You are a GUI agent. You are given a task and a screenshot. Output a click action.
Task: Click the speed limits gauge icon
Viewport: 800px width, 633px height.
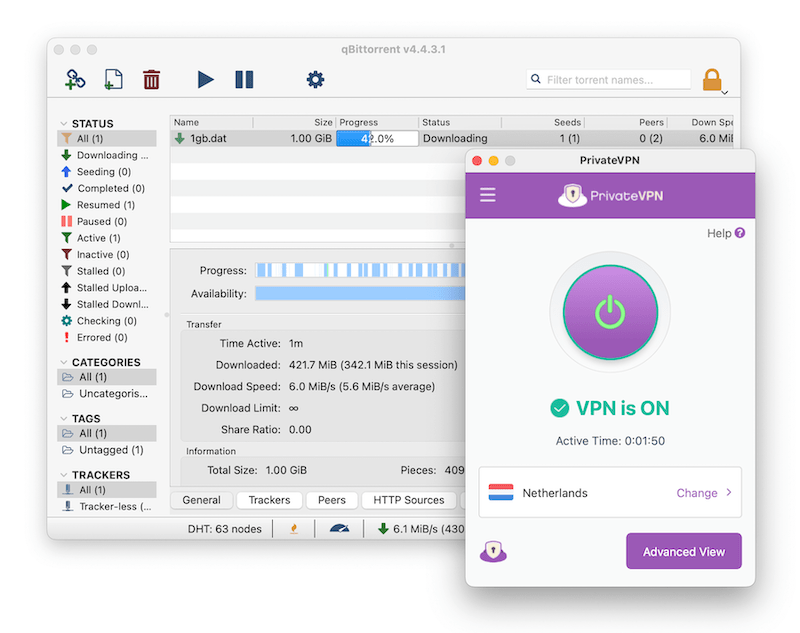[338, 528]
